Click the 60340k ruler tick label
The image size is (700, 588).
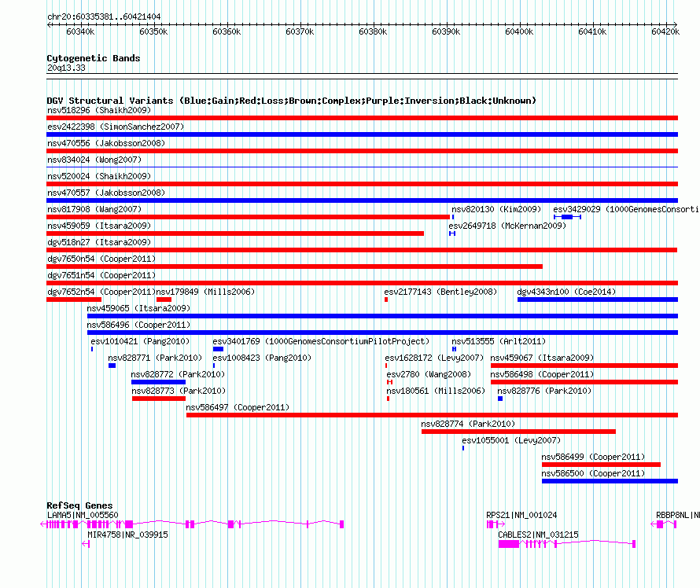[80, 31]
